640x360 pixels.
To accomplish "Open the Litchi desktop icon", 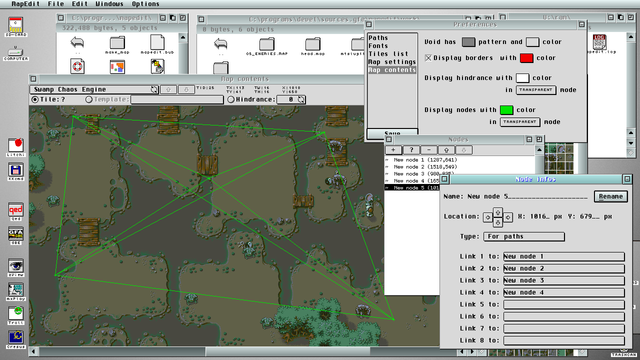I will tap(16, 147).
